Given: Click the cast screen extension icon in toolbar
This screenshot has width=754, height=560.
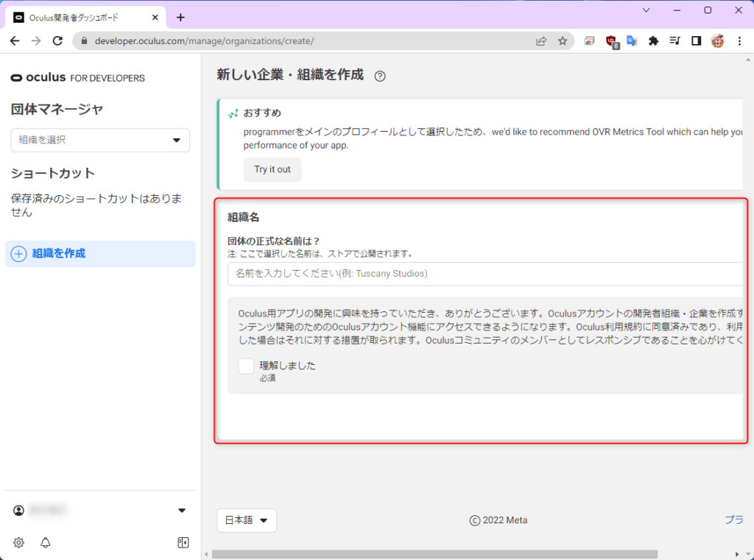Looking at the screenshot, I should 590,41.
